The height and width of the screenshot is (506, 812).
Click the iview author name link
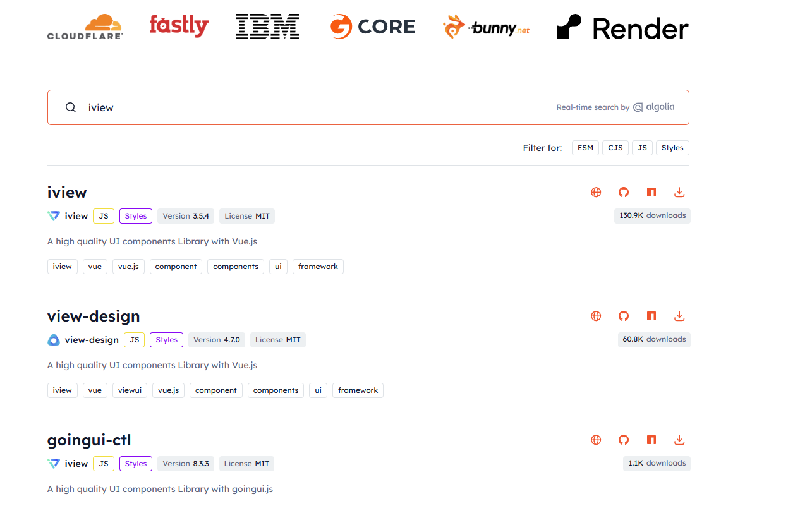pos(76,216)
